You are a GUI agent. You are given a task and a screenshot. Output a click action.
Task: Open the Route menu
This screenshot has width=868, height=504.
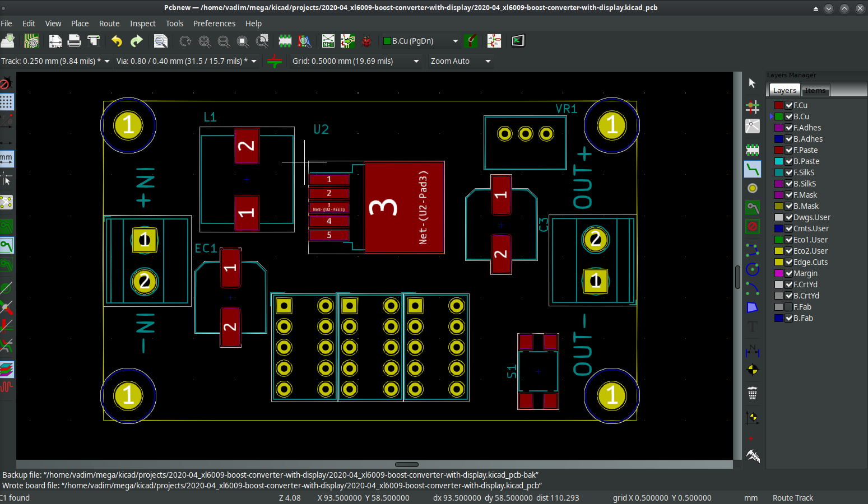109,24
